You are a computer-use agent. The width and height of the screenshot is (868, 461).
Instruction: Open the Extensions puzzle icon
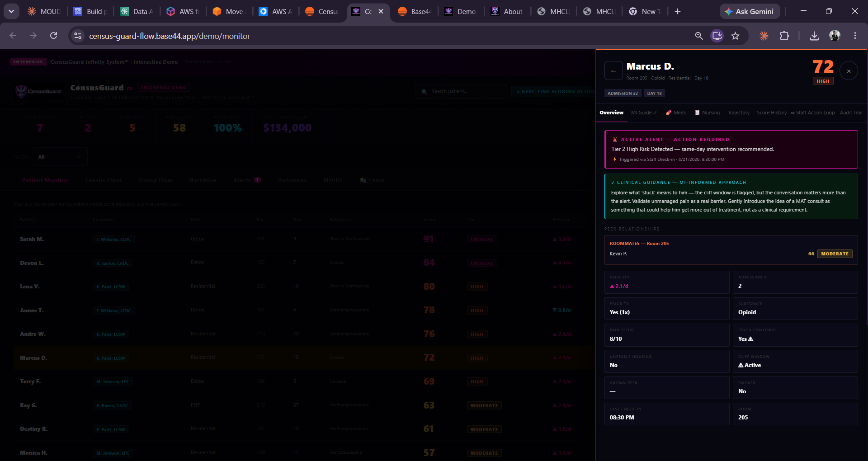click(784, 36)
